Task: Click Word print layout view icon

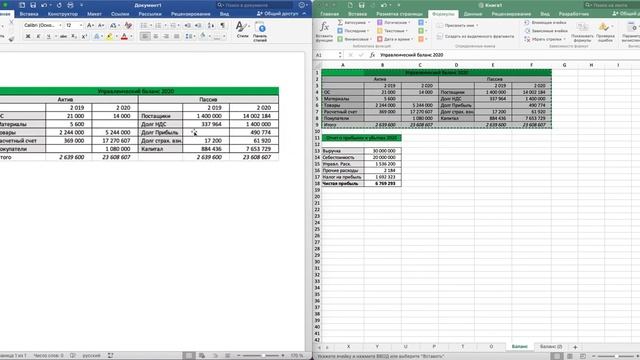Action: coord(189,356)
